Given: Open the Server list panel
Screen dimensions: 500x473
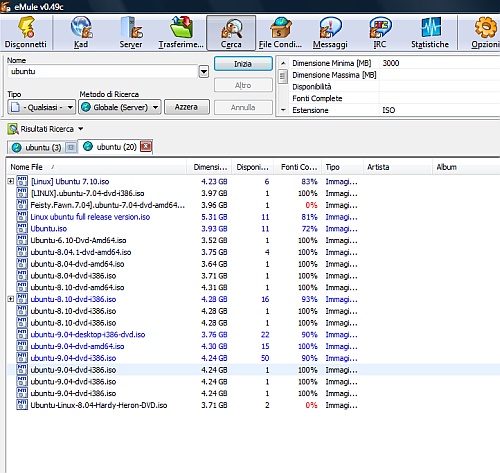Looking at the screenshot, I should (x=131, y=33).
